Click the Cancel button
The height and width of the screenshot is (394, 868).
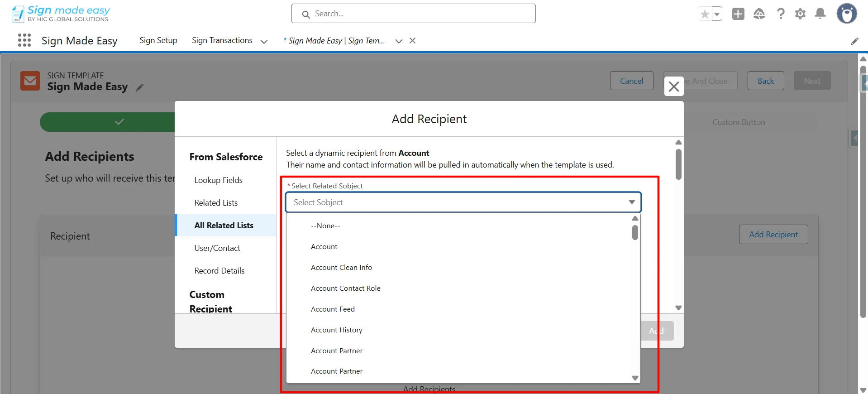point(631,81)
